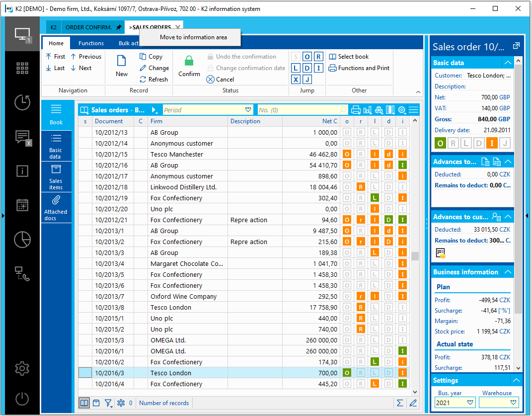532x416 pixels.
Task: Pop out the Sales order information panel
Action: [x=516, y=46]
